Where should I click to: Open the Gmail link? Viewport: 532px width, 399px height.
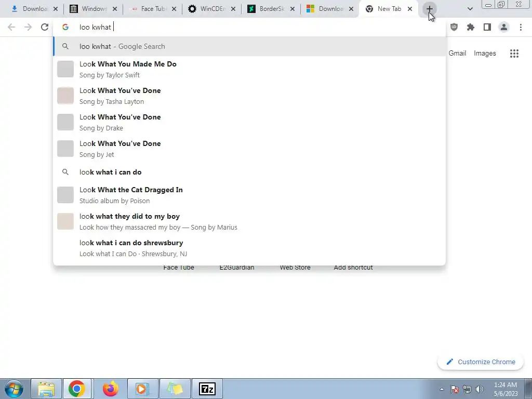[457, 54]
